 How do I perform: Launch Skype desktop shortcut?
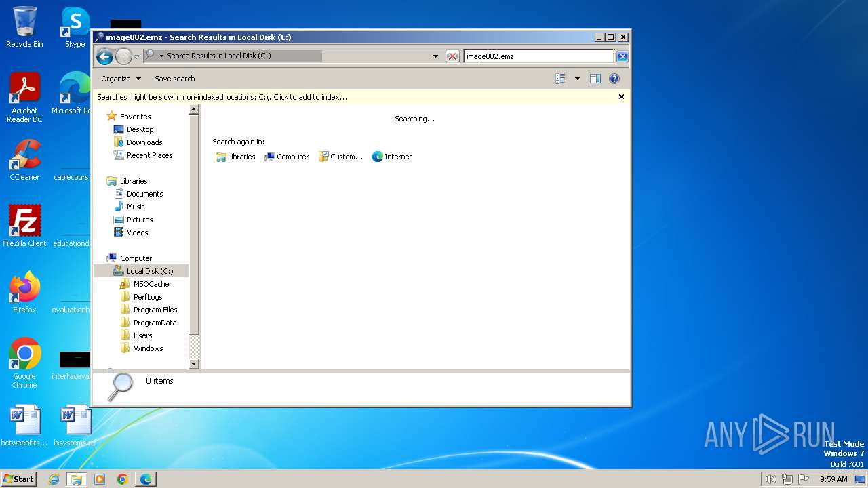75,28
